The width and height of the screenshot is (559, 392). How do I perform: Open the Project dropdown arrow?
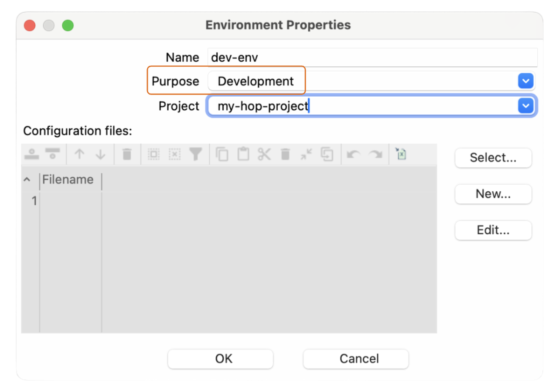525,105
